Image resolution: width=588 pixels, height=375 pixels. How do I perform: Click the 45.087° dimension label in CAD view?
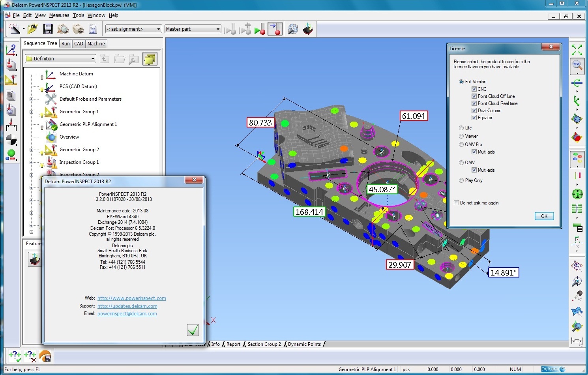pos(382,189)
